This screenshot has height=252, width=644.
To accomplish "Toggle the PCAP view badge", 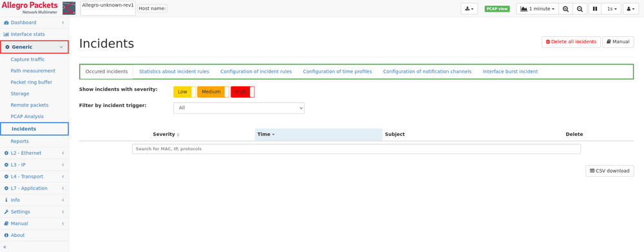I will pos(497,8).
